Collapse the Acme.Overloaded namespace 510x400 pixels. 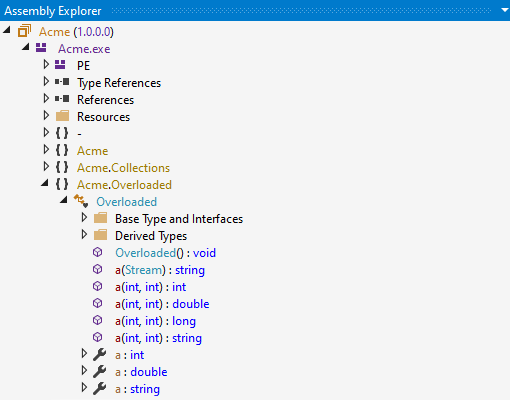[x=45, y=183]
